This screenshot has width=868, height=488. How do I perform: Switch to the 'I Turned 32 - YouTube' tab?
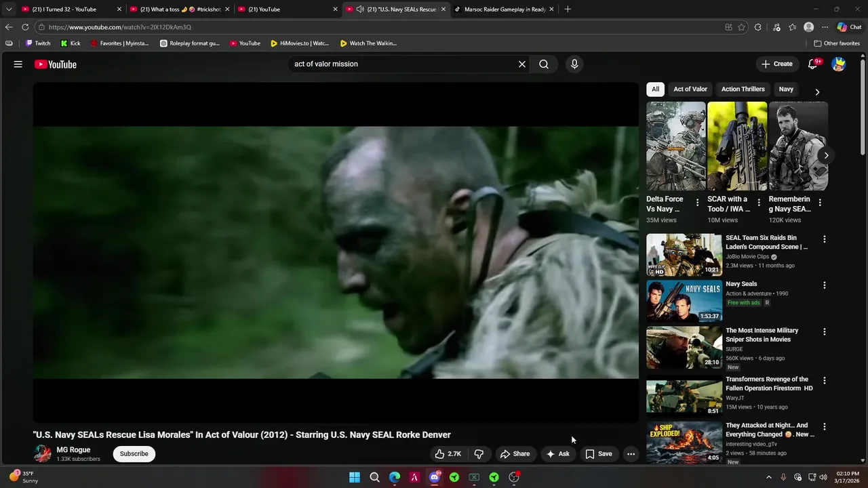pos(71,9)
